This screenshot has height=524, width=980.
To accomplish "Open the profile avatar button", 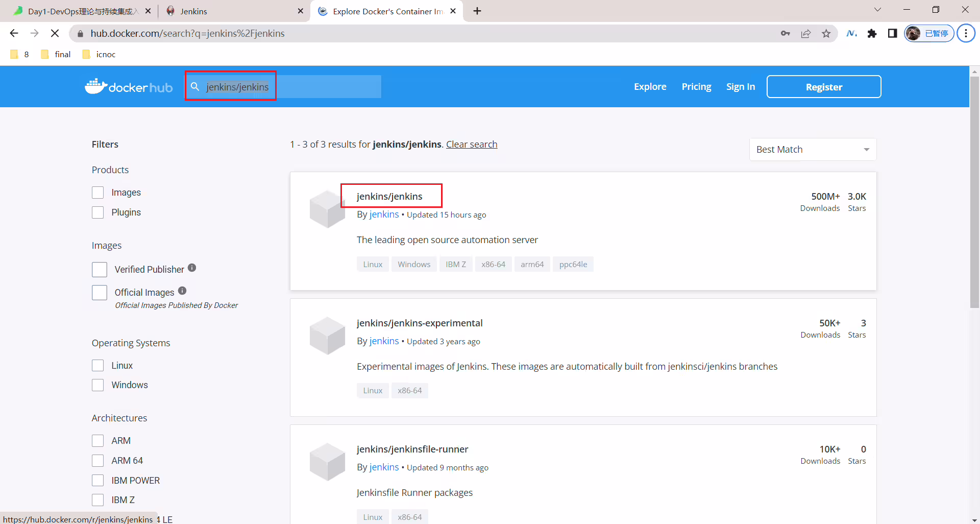I will click(929, 34).
